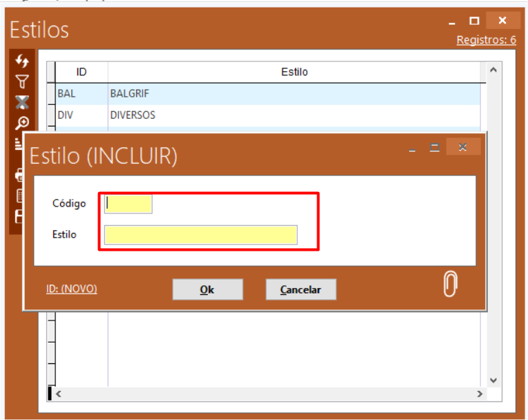Click the Cancelar button
The width and height of the screenshot is (528, 420).
301,289
